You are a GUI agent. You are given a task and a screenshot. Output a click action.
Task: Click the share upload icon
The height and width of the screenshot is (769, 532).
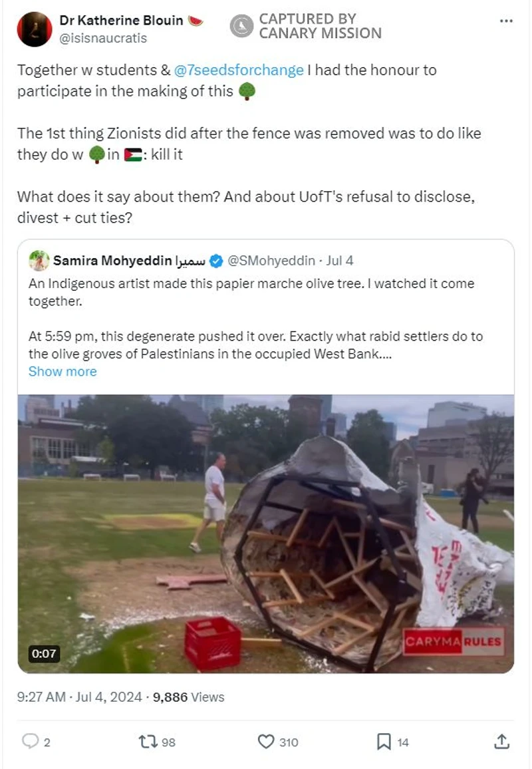point(502,742)
